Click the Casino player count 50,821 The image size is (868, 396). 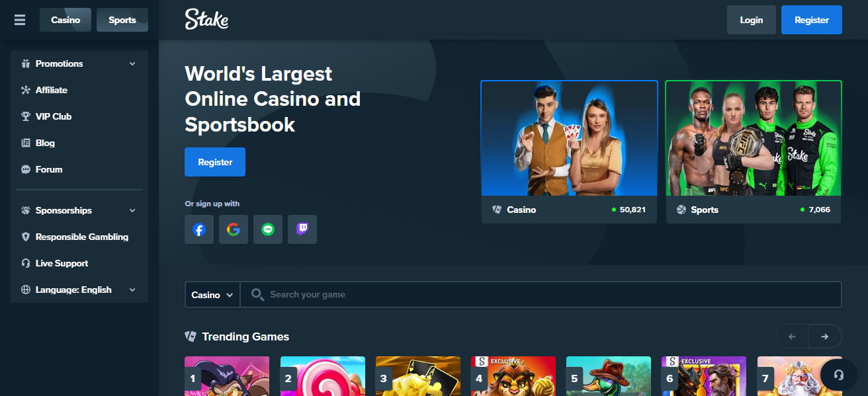coord(632,210)
